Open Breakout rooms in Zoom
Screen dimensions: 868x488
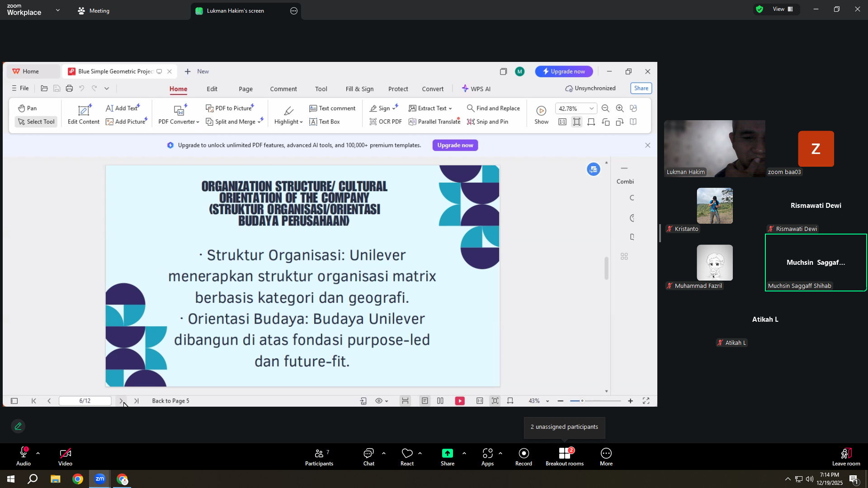[565, 457]
